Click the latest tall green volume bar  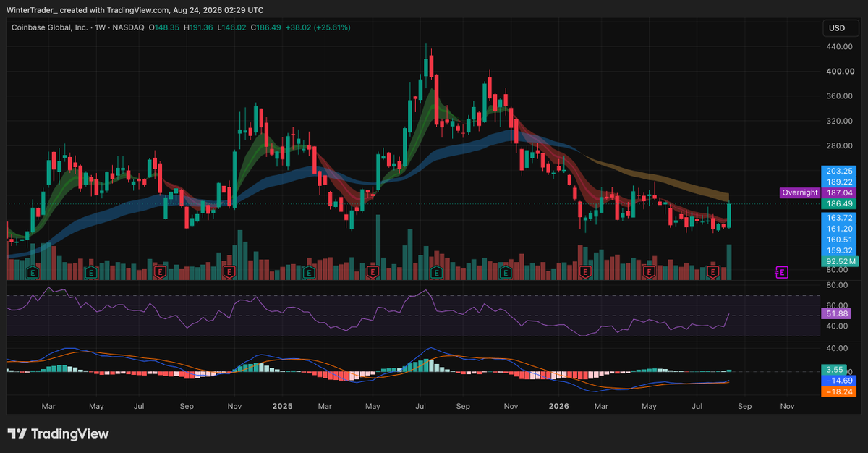pos(729,263)
